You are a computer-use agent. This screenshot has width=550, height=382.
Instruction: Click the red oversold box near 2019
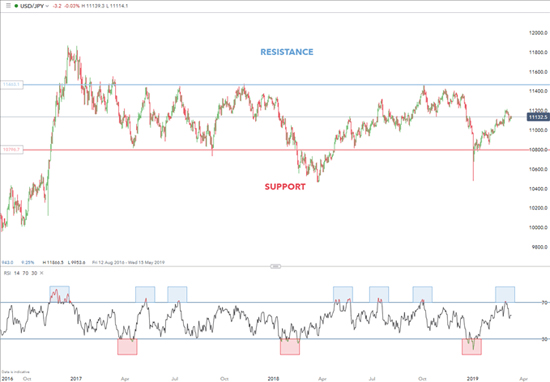tap(472, 347)
